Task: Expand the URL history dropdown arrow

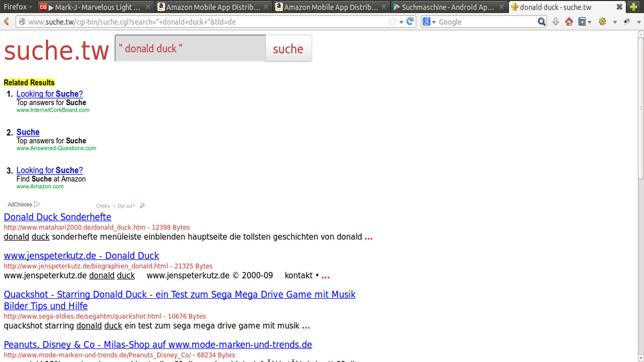Action: tap(401, 22)
